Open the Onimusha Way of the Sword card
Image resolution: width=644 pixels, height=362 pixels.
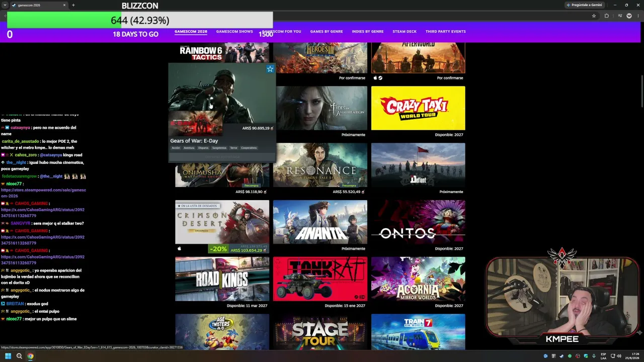point(222,175)
